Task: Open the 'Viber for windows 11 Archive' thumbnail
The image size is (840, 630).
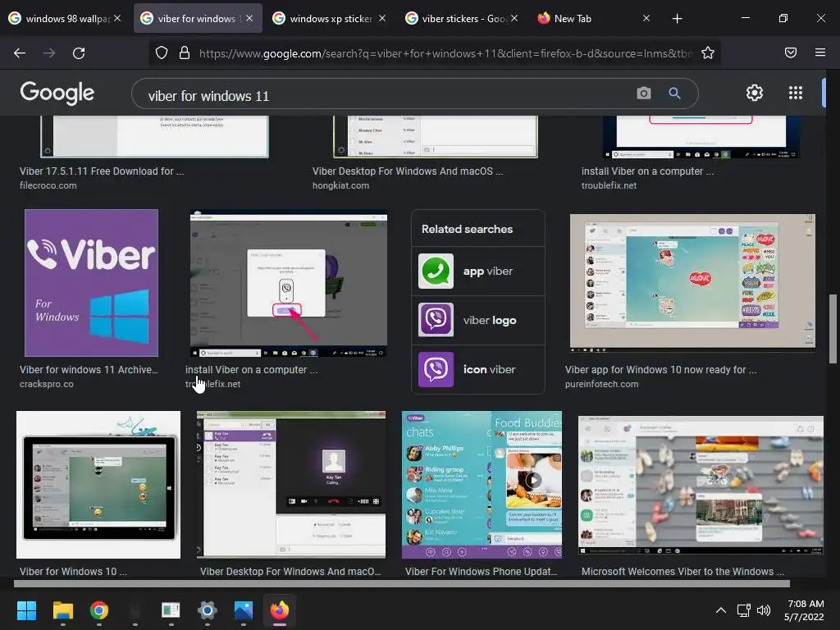Action: click(x=92, y=283)
